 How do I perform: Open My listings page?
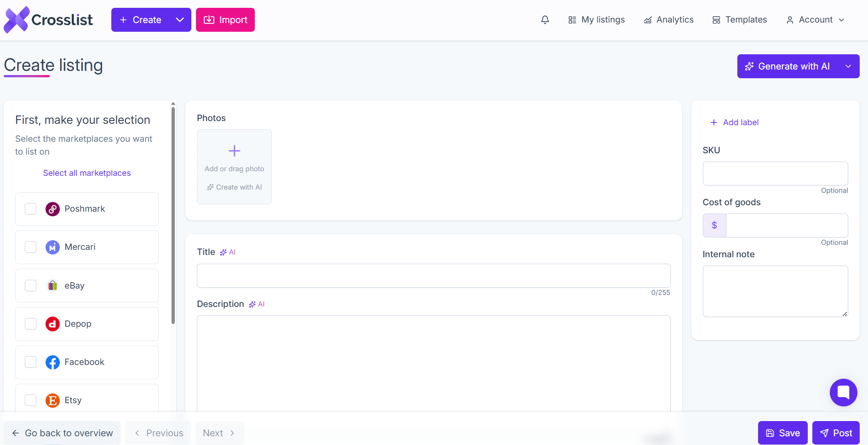coord(597,20)
